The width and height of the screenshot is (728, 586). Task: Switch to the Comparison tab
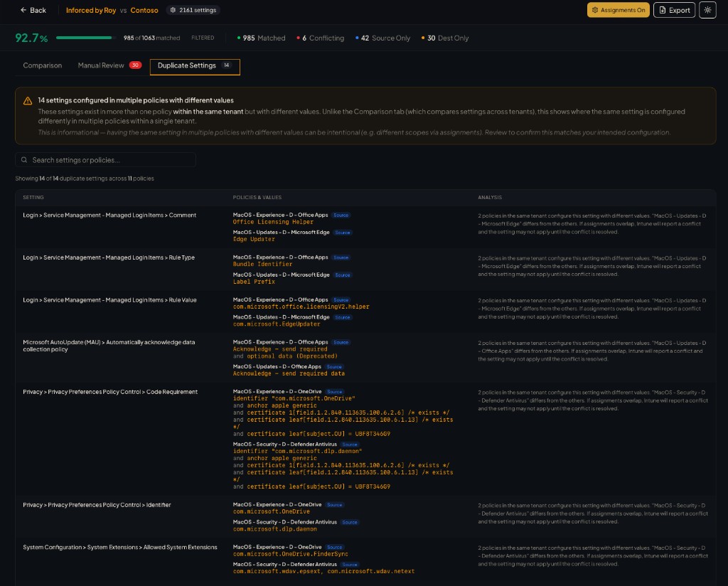[42, 65]
